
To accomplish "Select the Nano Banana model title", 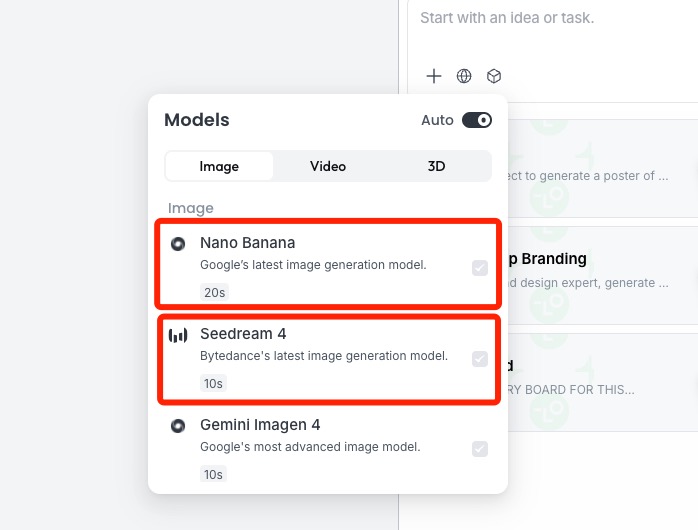I will 248,243.
